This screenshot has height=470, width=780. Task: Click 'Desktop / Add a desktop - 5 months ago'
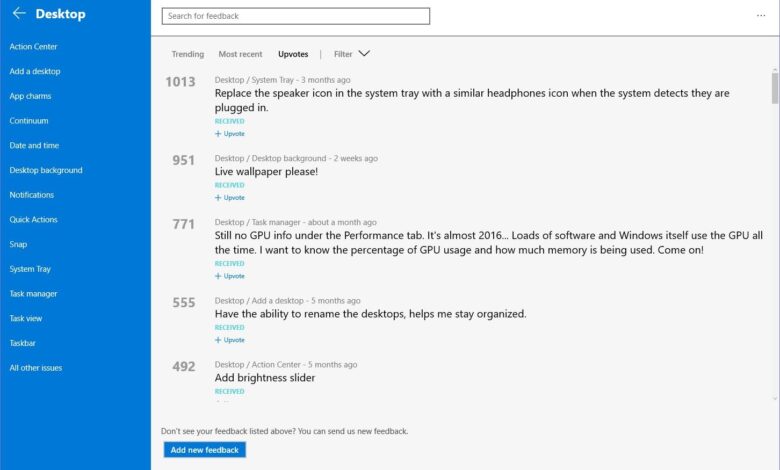288,300
